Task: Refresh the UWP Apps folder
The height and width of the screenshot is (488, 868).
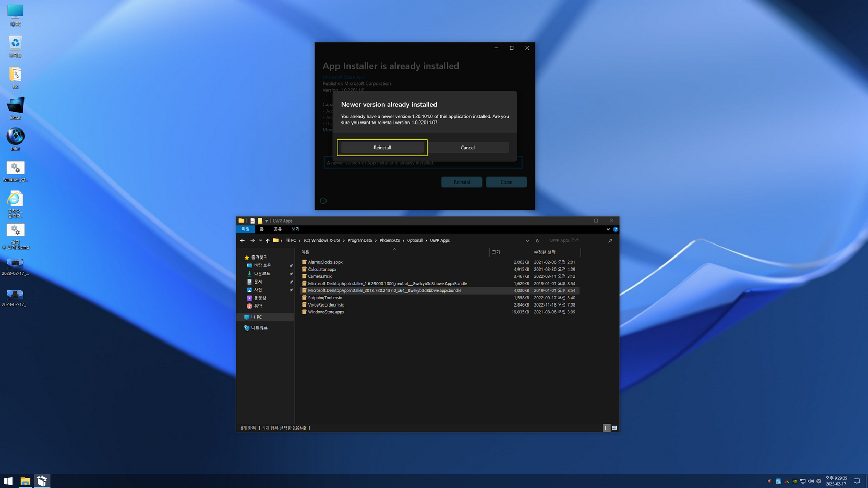Action: pyautogui.click(x=538, y=241)
